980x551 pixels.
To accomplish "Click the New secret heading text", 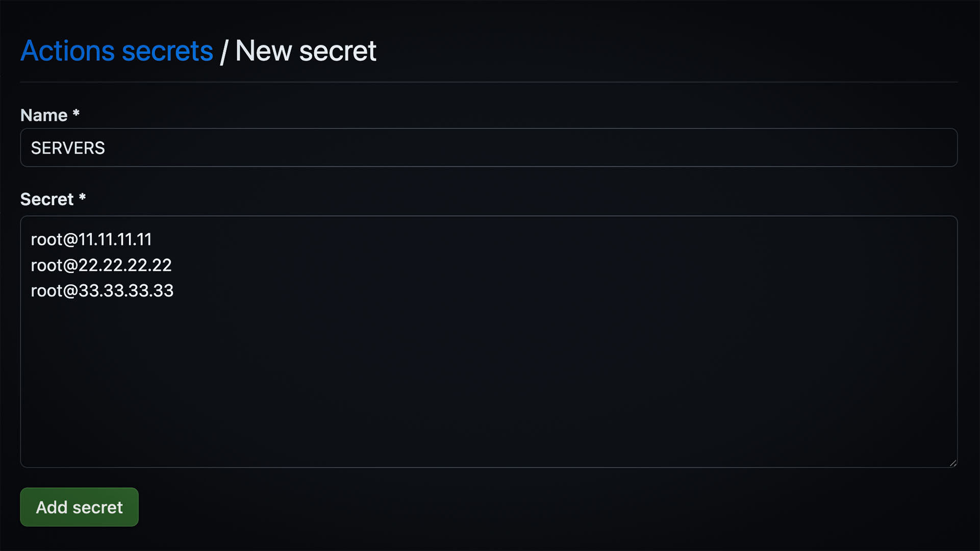I will click(305, 51).
